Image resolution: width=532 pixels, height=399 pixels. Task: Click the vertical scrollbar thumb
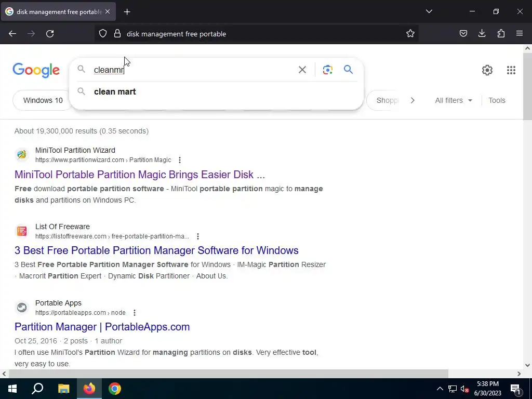coord(527,86)
